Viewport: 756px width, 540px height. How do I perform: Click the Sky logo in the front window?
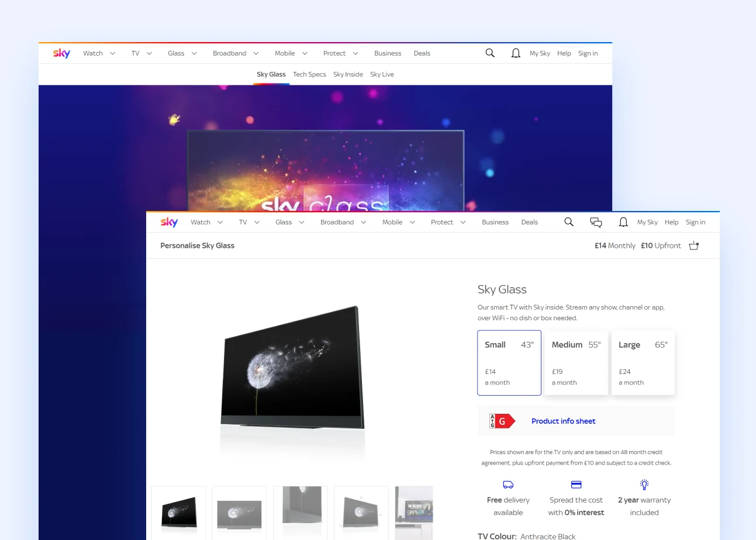[x=169, y=222]
